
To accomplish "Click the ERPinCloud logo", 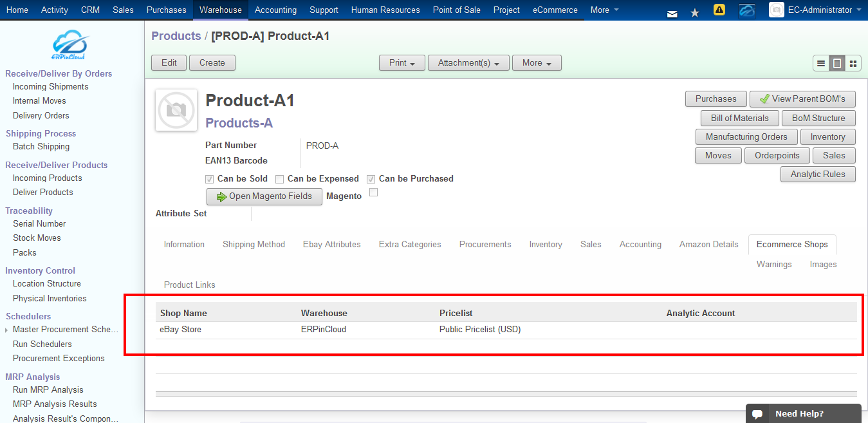I will (69, 46).
